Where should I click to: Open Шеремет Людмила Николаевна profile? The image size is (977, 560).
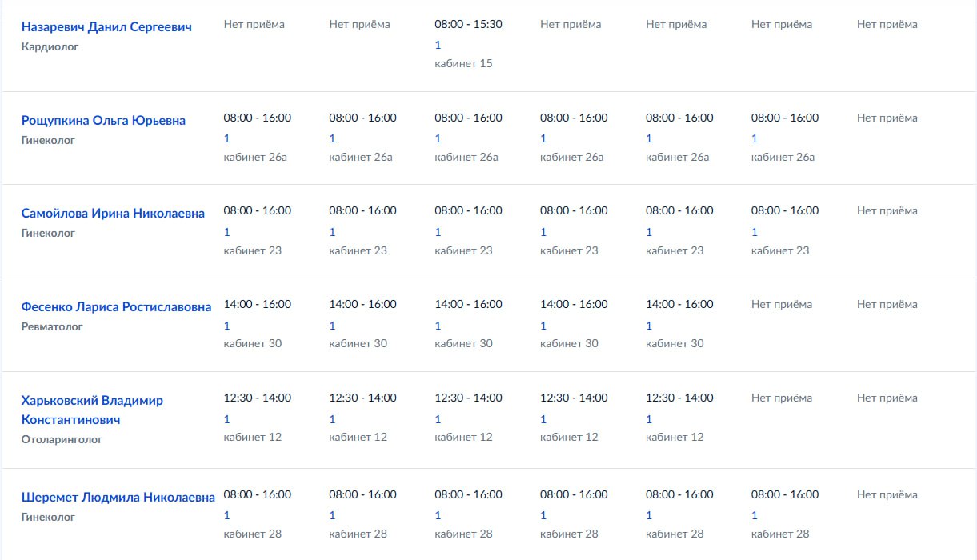tap(118, 498)
